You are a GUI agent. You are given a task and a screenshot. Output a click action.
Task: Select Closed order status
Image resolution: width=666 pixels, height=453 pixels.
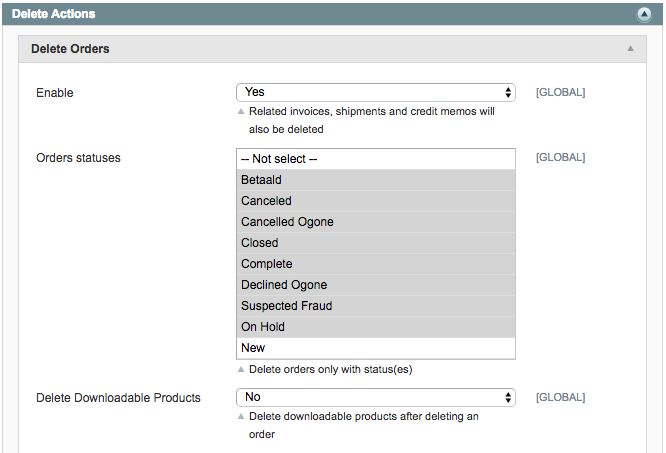376,243
